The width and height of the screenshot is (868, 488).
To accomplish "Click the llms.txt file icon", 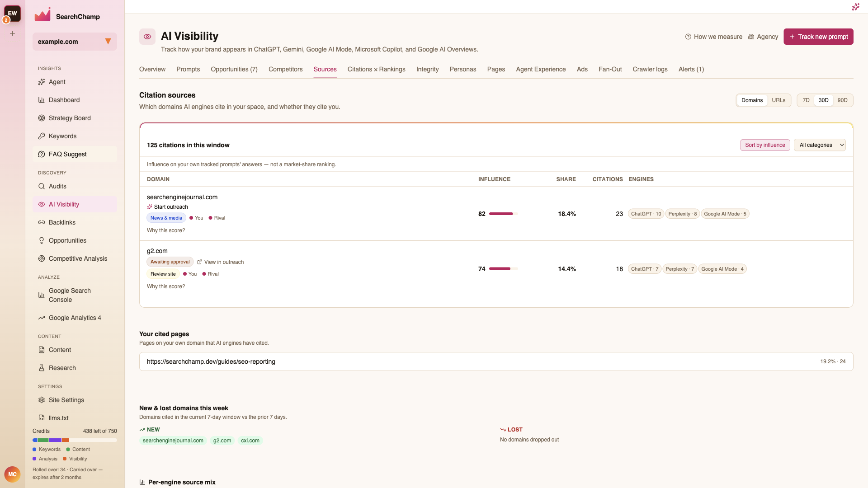I will [x=42, y=418].
